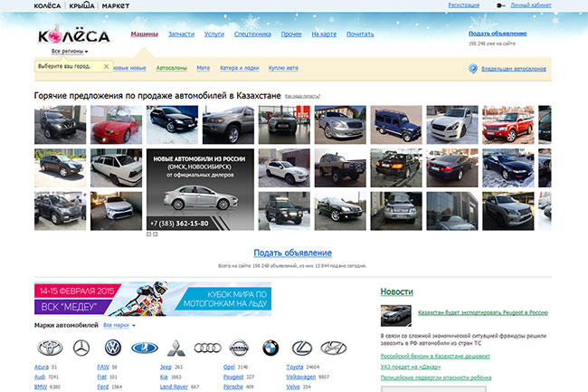Click the key icon beside Личный кабинет

click(500, 5)
